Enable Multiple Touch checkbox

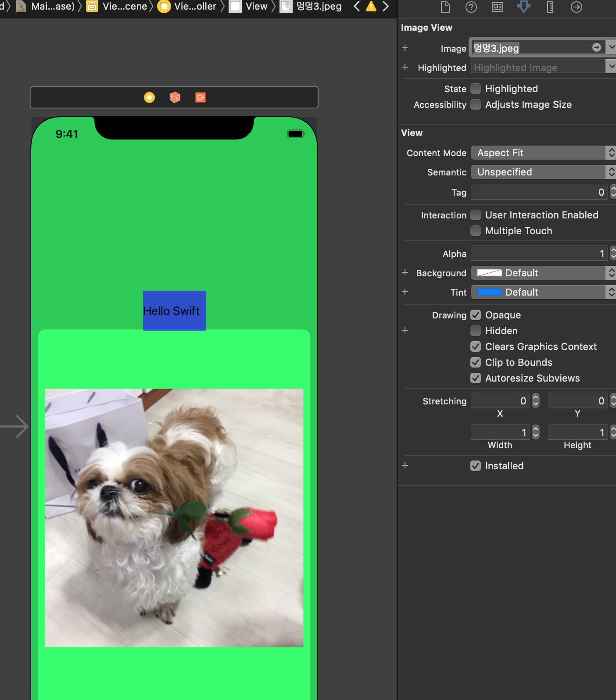(x=476, y=231)
